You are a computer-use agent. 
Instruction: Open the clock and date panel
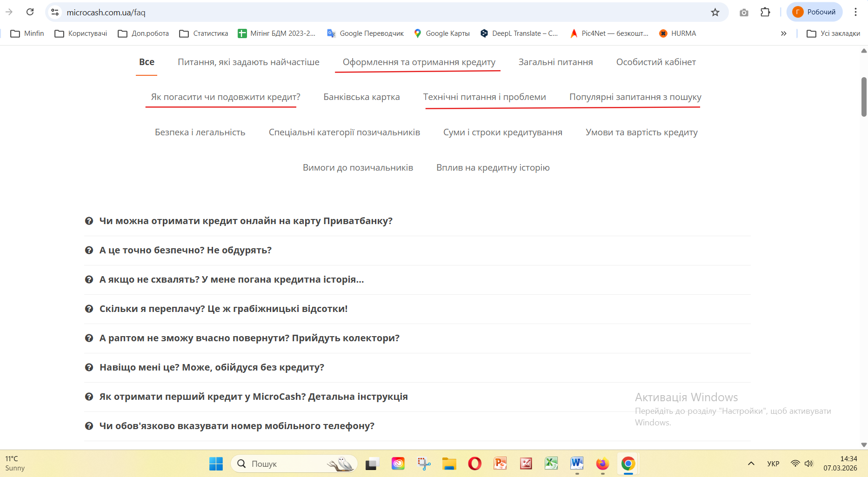coord(840,464)
